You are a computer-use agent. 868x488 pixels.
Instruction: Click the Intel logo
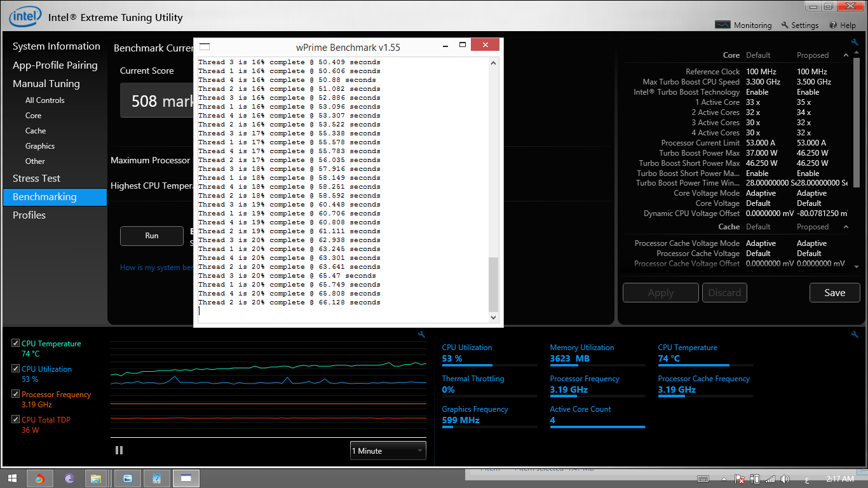[25, 17]
